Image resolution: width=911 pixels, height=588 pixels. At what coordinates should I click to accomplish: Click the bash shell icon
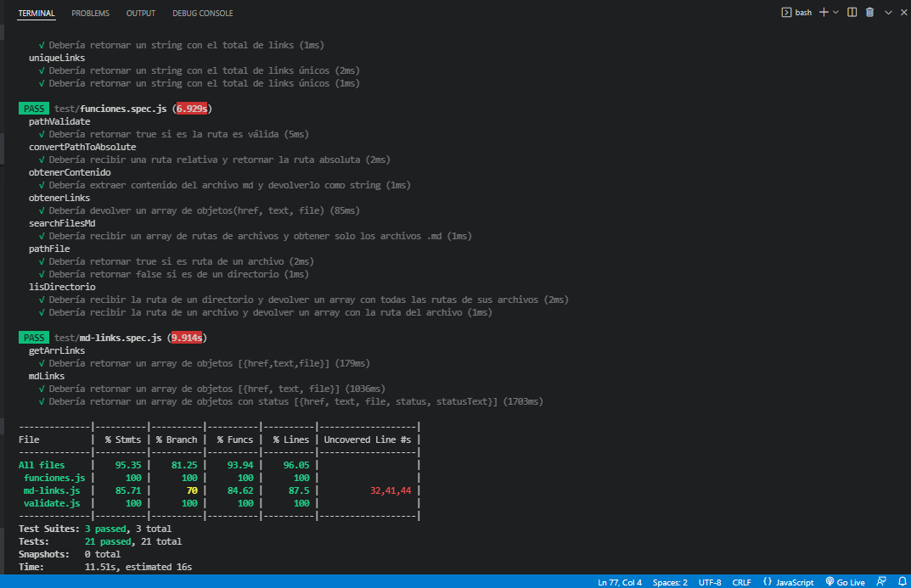[x=786, y=12]
